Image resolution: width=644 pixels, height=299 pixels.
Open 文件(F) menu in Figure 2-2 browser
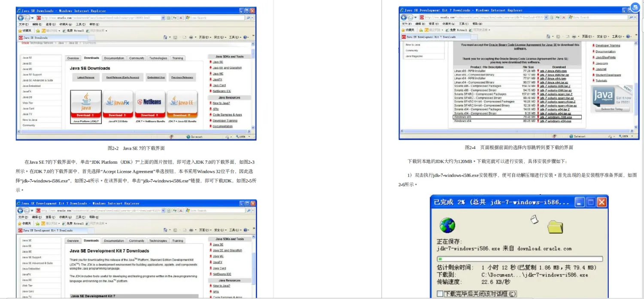point(23,24)
